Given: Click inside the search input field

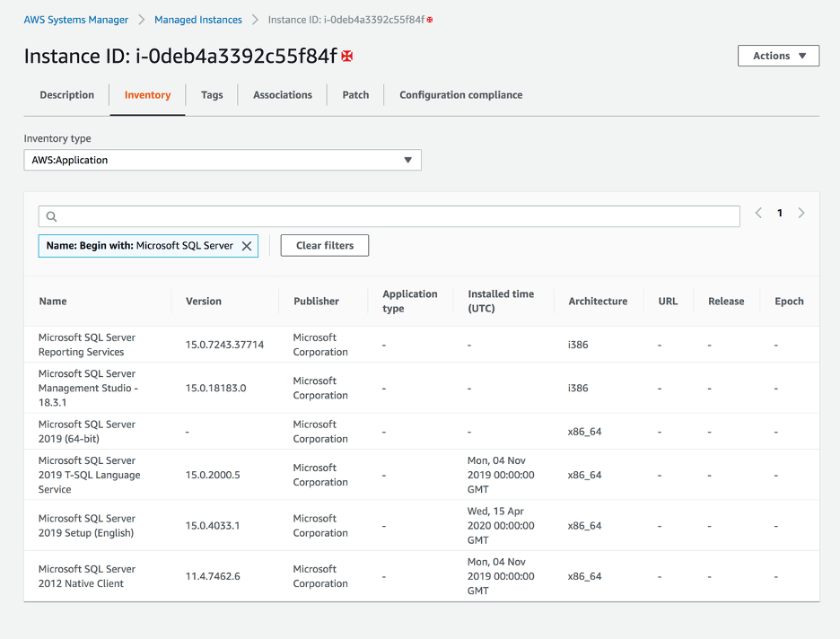Looking at the screenshot, I should pos(359,215).
